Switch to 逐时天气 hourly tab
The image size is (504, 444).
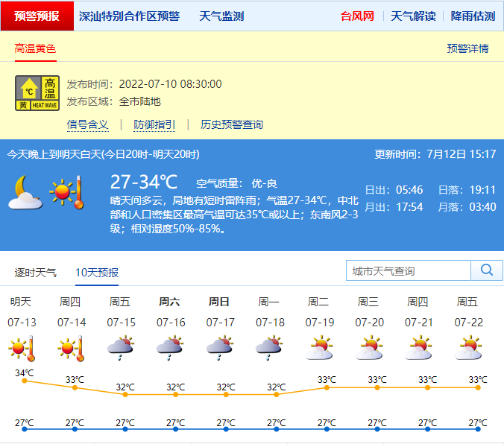tap(35, 273)
